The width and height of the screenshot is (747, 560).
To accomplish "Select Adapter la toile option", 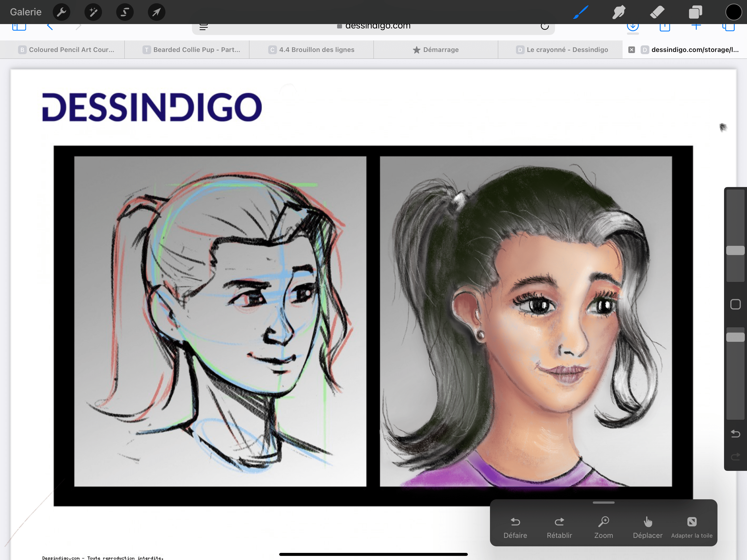I will coord(691,527).
